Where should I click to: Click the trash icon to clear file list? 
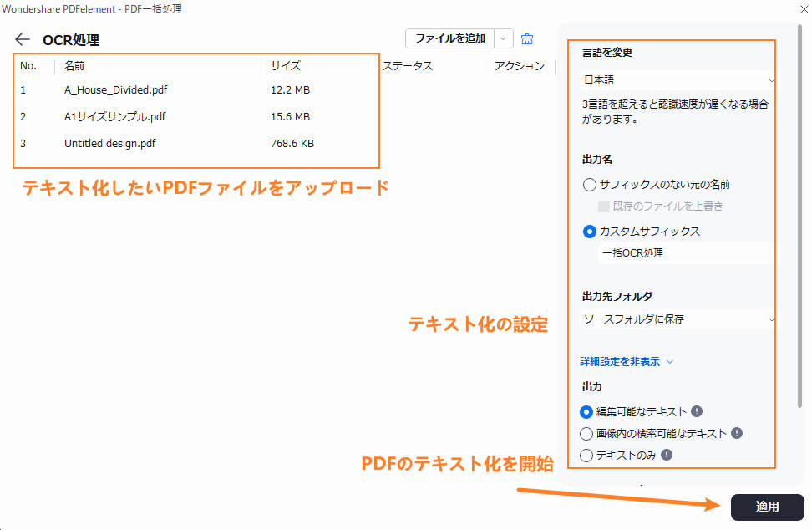tap(527, 38)
